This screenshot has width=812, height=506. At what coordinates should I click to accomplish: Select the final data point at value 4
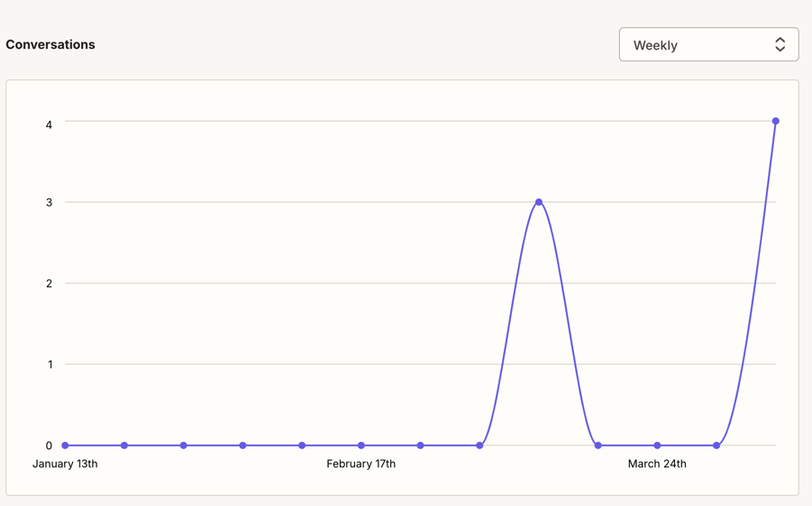coord(775,121)
